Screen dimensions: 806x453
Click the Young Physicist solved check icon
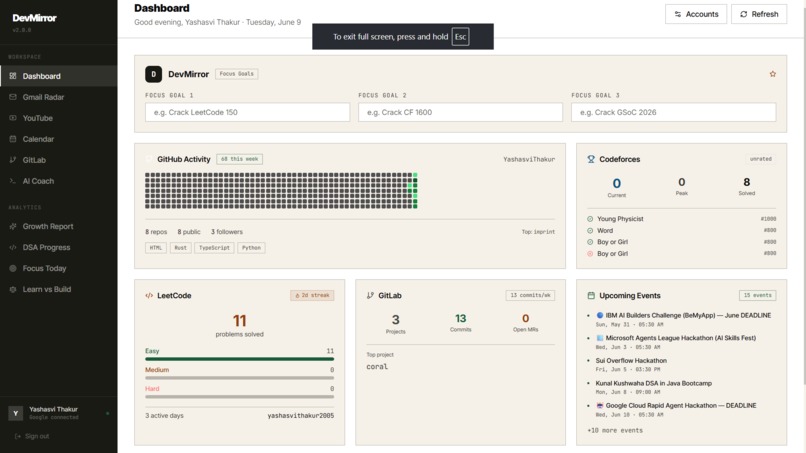pos(590,219)
